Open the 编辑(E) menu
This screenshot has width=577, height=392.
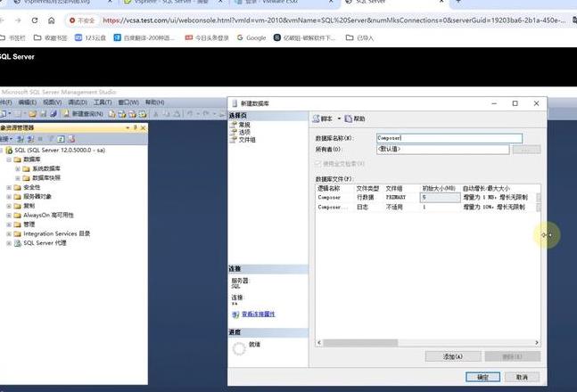coord(28,102)
